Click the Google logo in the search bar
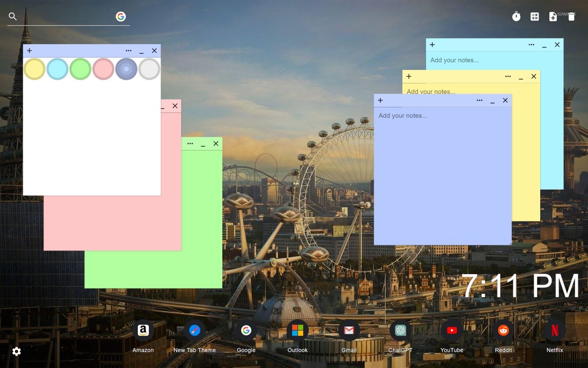Viewport: 588px width, 368px height. [121, 17]
